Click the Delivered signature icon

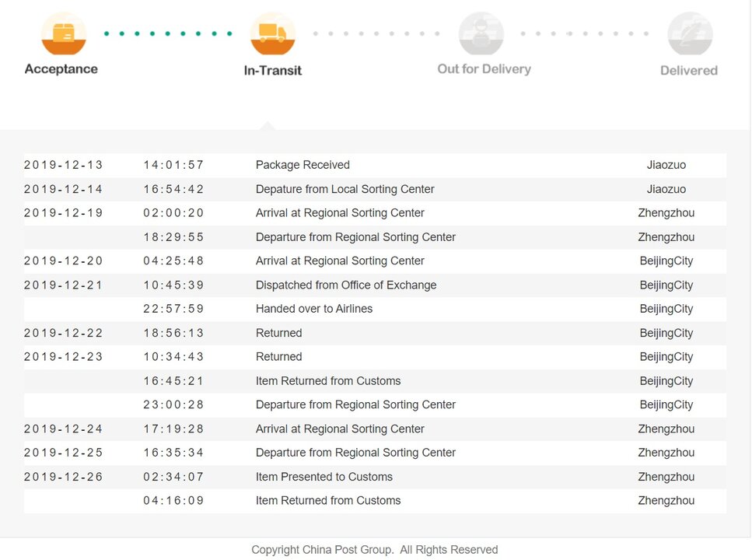click(x=690, y=33)
